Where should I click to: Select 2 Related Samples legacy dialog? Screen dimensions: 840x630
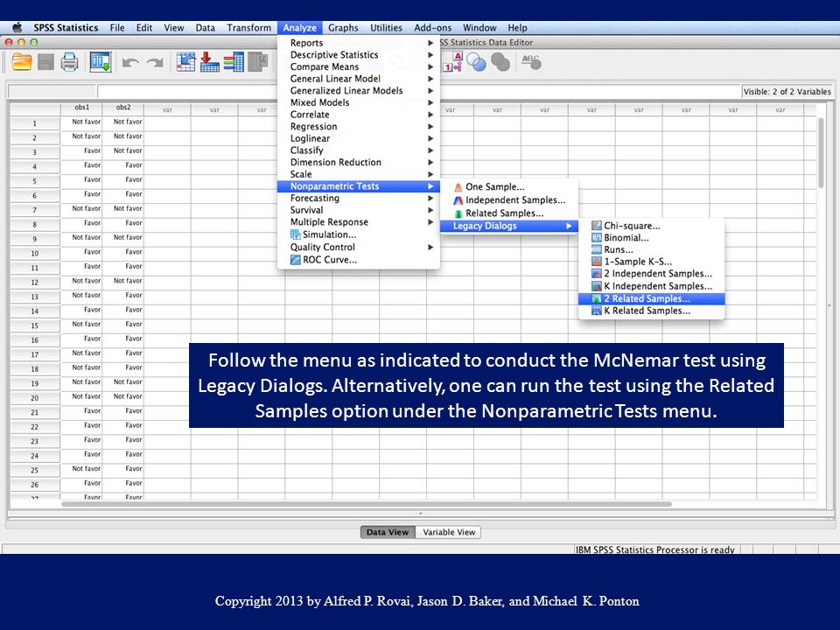[x=651, y=299]
